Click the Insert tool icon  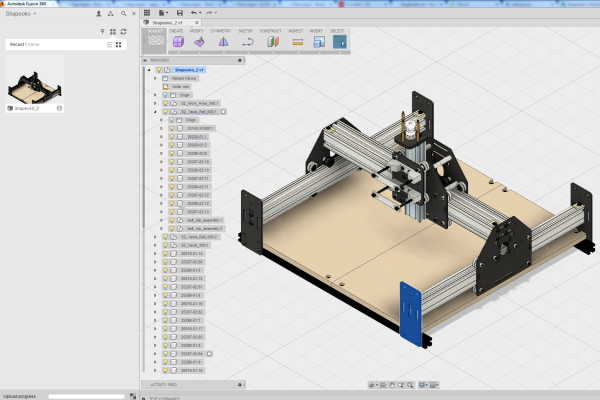(317, 42)
